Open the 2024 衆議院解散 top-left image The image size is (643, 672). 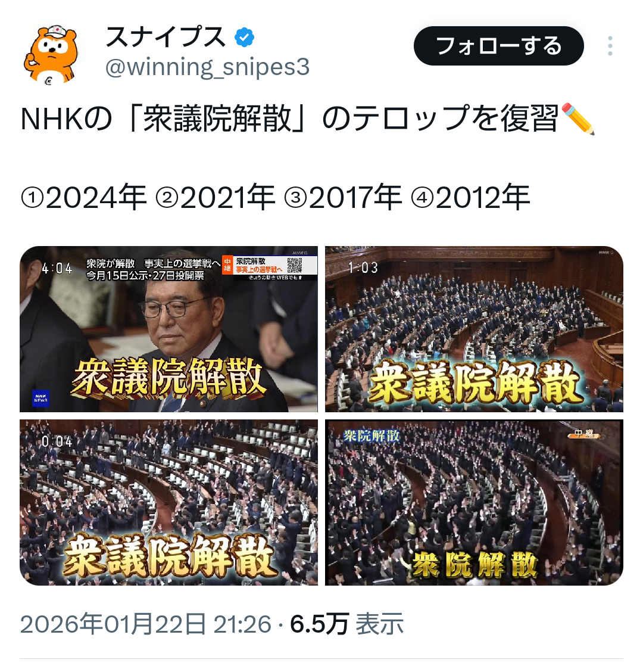point(168,329)
